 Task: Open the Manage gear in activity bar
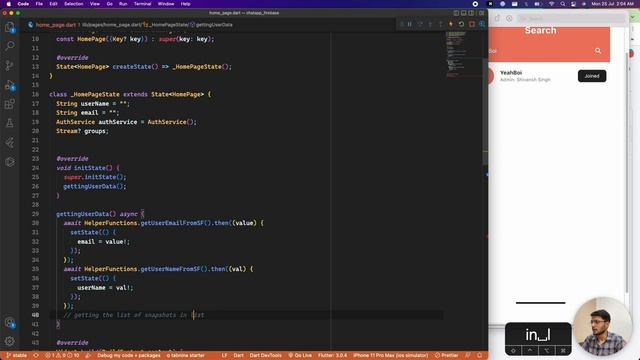click(x=10, y=341)
